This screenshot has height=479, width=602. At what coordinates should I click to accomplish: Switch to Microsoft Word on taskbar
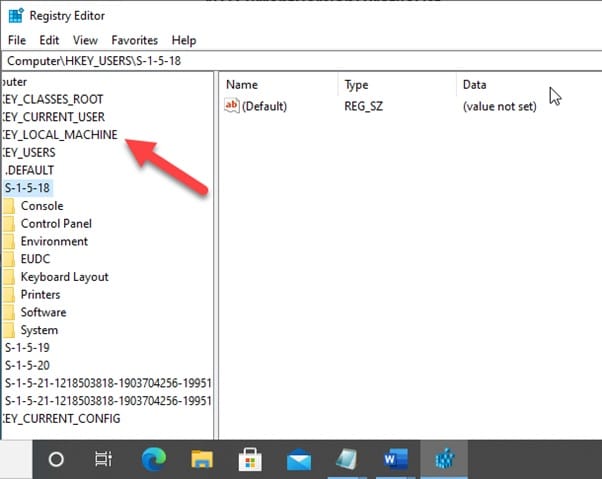395,459
